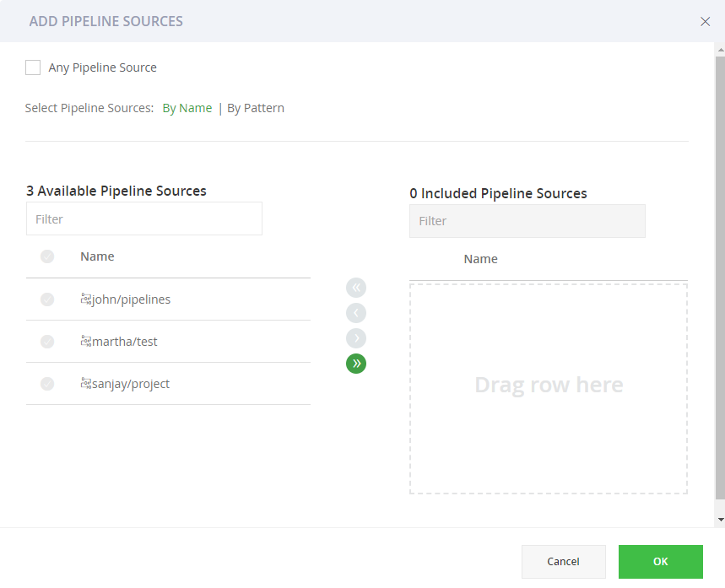Viewport: 725px width, 588px height.
Task: Enable the Any Pipeline Source checkbox
Action: point(32,66)
